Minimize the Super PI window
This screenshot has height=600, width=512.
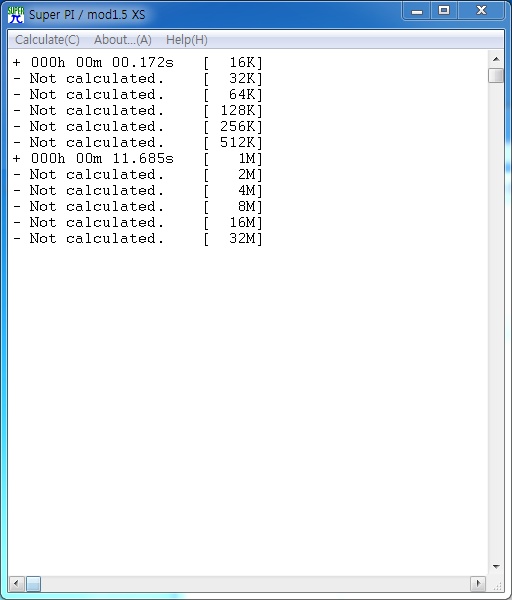point(417,11)
